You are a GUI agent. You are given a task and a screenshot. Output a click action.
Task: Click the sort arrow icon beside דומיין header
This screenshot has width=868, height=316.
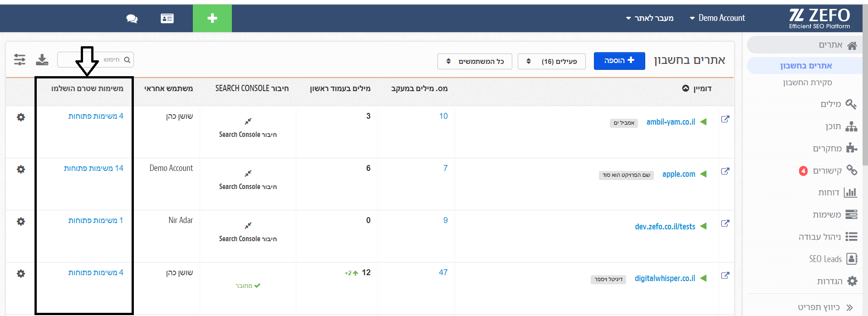point(686,88)
